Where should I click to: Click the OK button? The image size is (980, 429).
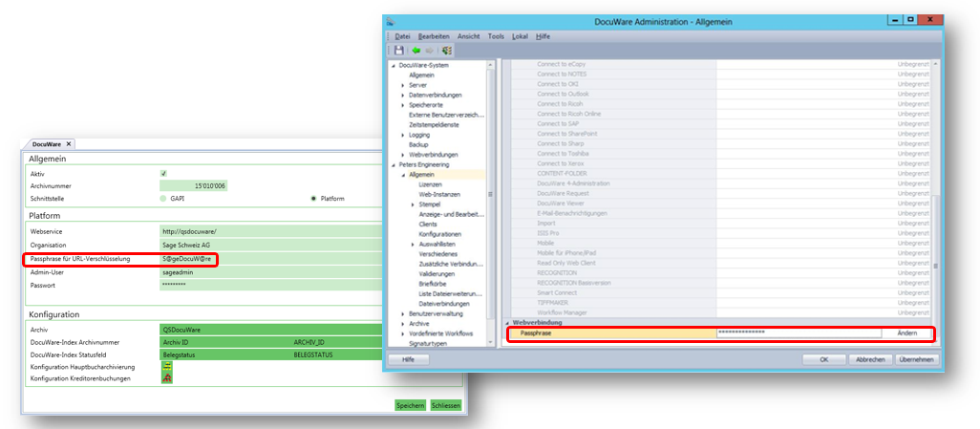coord(823,359)
